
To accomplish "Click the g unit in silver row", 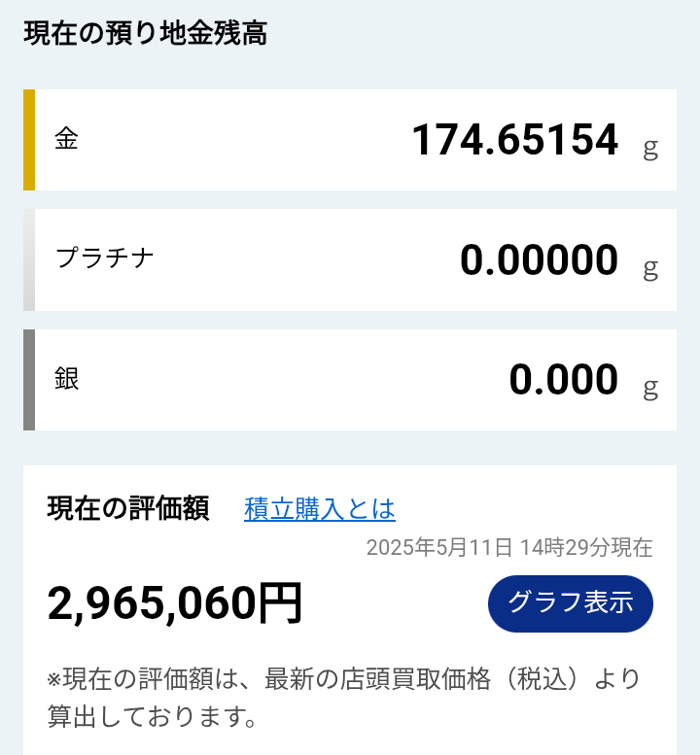I will [650, 388].
